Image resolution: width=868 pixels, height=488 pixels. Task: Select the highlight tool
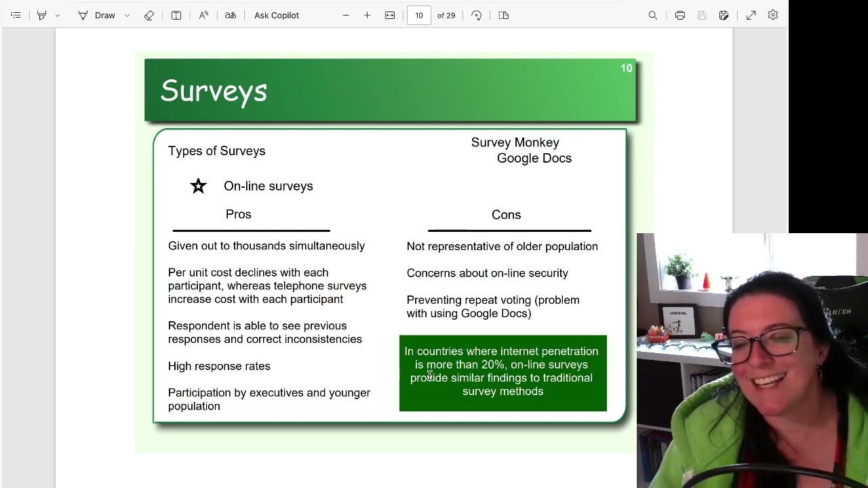42,15
